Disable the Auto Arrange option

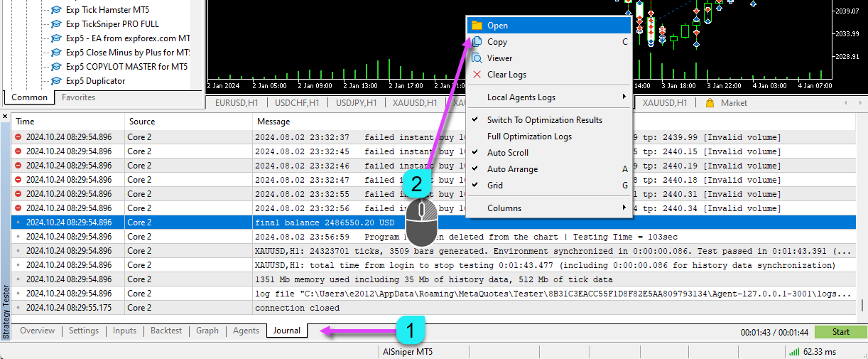coord(511,169)
